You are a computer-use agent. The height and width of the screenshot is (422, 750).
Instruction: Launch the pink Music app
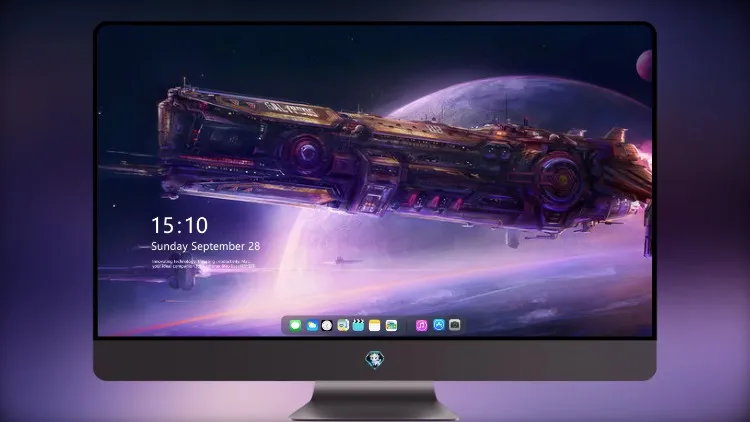[421, 326]
